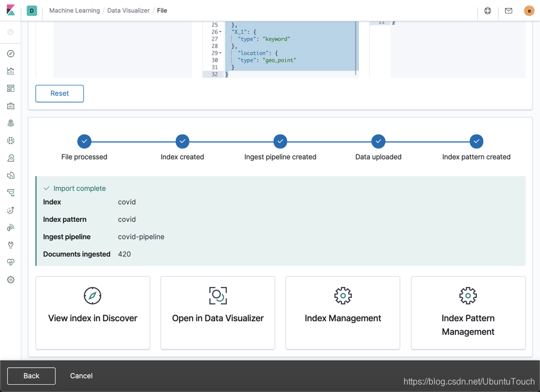Click the Back button at the bottom
The width and height of the screenshot is (540, 392).
[x=31, y=376]
